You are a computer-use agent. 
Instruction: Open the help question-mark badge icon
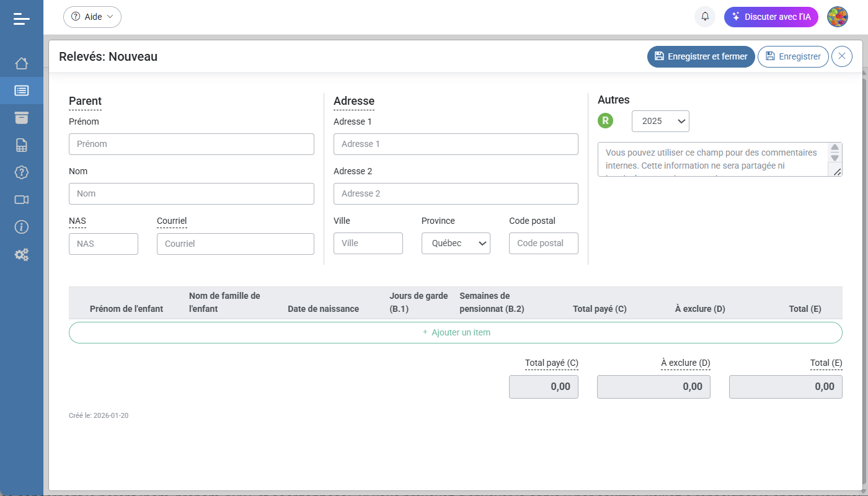tap(22, 172)
